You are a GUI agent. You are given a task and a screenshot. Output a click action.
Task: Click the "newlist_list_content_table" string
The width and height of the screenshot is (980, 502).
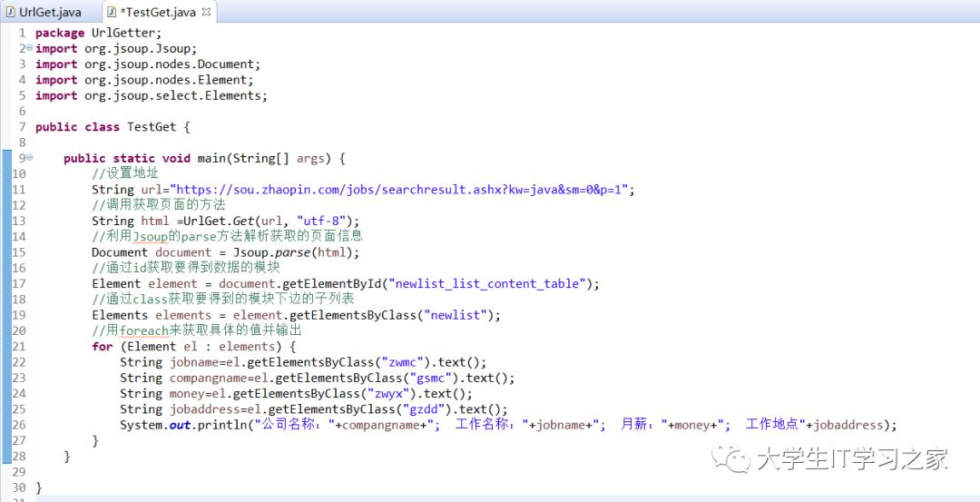click(487, 283)
